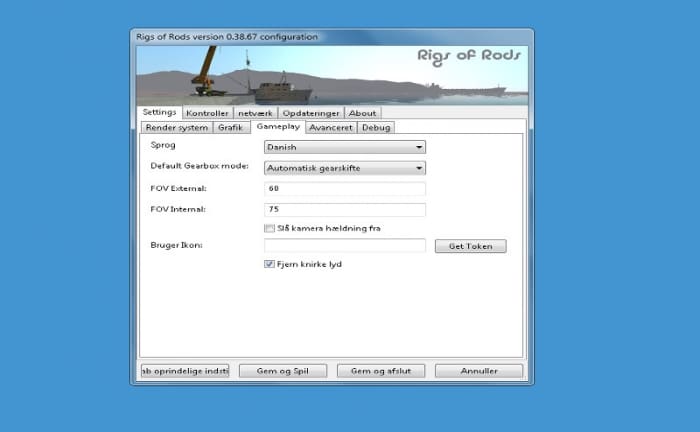This screenshot has width=700, height=432.
Task: Open the Avanceret subtab
Action: pyautogui.click(x=331, y=128)
